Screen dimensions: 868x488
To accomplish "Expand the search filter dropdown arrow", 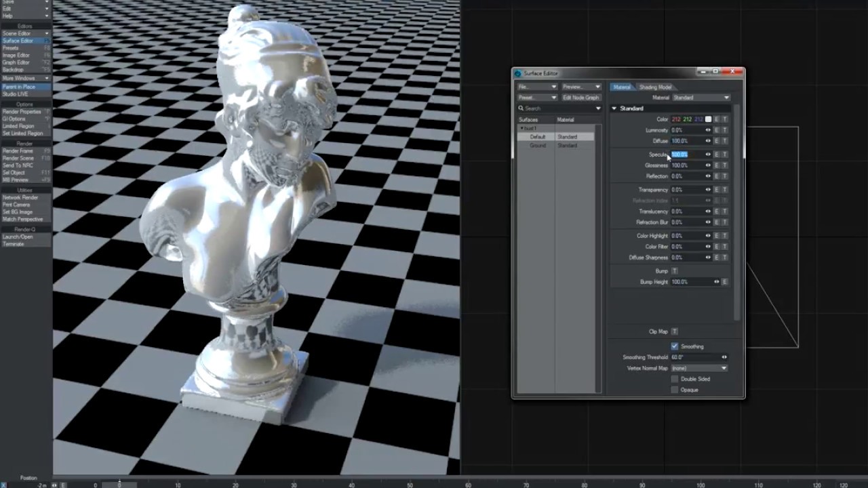I will point(598,108).
